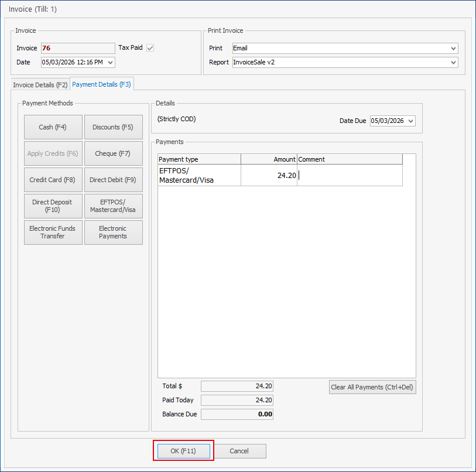Click the (Strictly COD) details text

pyautogui.click(x=176, y=119)
